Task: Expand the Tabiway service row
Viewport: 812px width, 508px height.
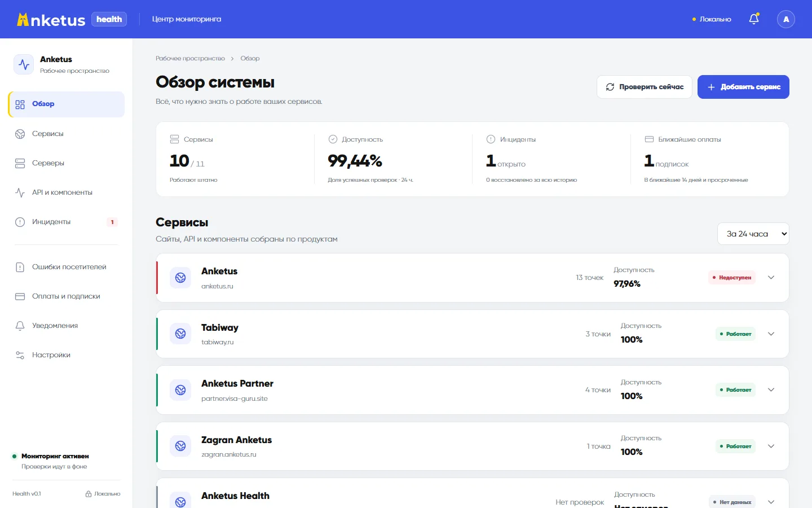Action: tap(771, 334)
